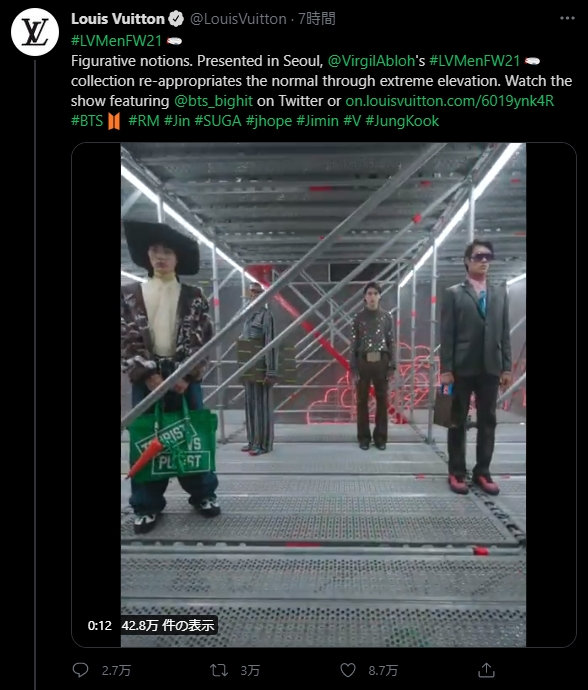Screen dimensions: 588x690
Task: Click the retweet arrows icon
Action: (x=219, y=670)
